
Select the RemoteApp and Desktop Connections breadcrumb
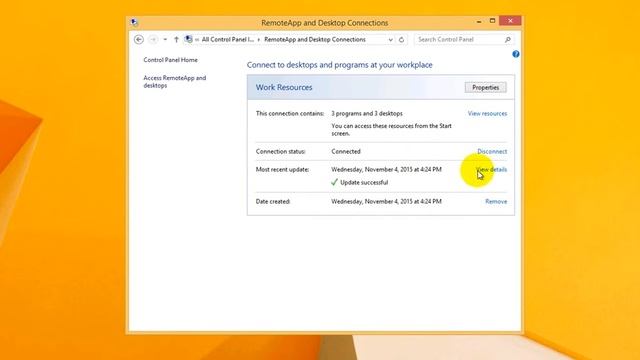[315, 40]
